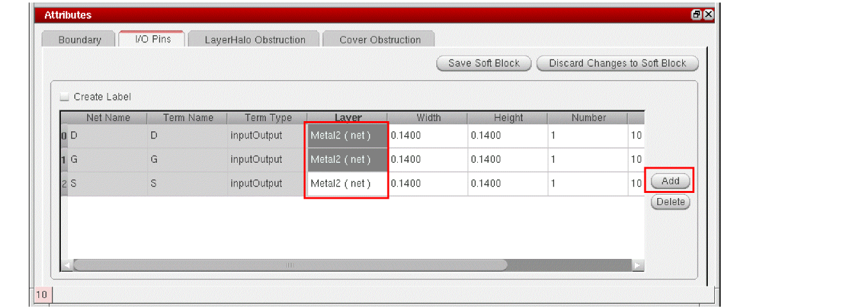This screenshot has width=868, height=307.
Task: Click the right arrow of horizontal scrollbar
Action: [x=637, y=265]
